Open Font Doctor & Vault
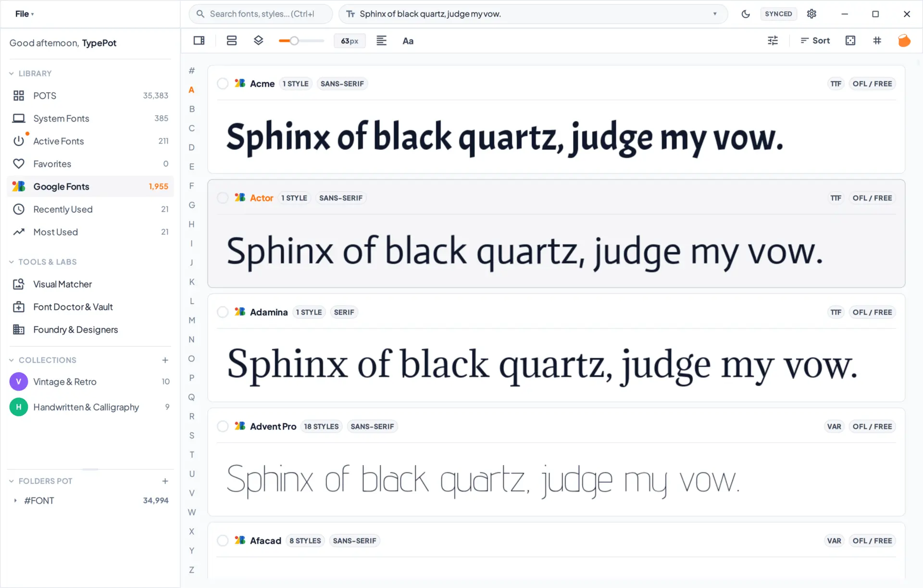 point(90,307)
